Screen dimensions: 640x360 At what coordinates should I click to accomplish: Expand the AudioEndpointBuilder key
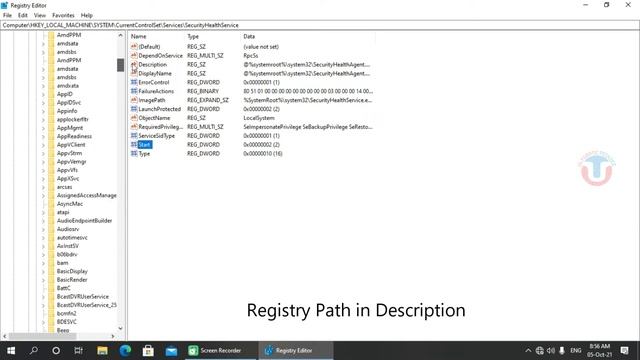(43, 220)
